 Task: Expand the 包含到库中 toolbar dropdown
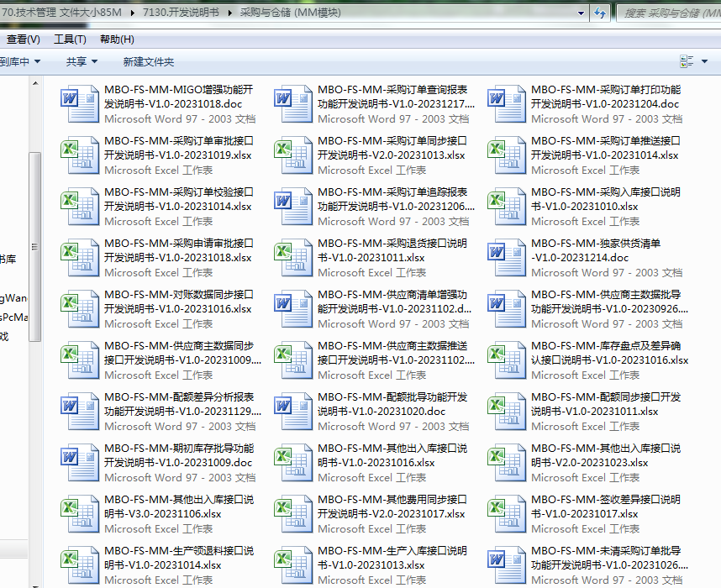click(25, 61)
